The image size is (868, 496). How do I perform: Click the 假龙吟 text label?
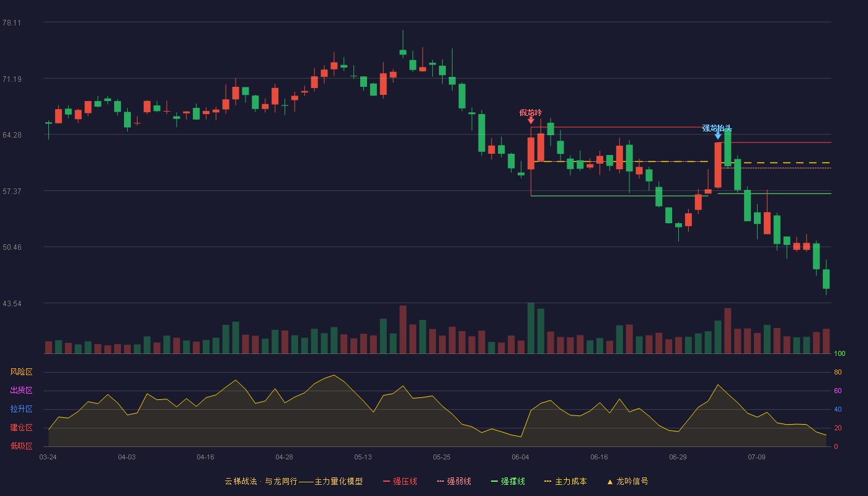[x=531, y=112]
